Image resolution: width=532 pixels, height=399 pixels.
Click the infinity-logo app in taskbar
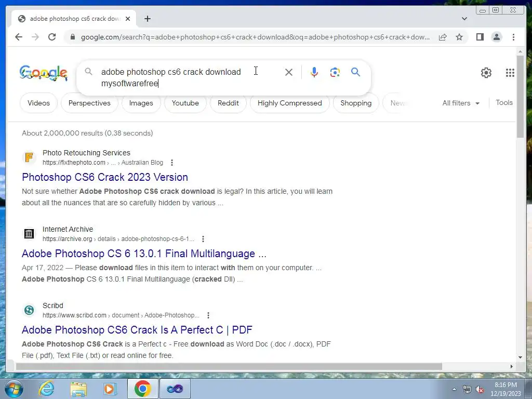coord(175,389)
